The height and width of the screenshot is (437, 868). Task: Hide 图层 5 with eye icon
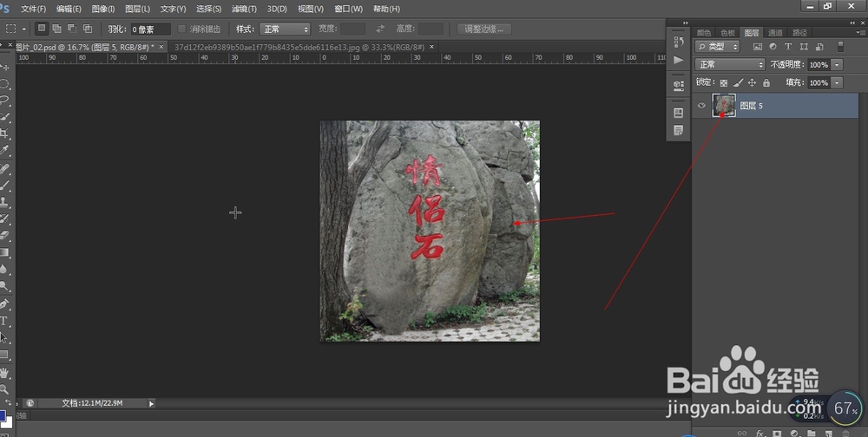click(x=701, y=105)
